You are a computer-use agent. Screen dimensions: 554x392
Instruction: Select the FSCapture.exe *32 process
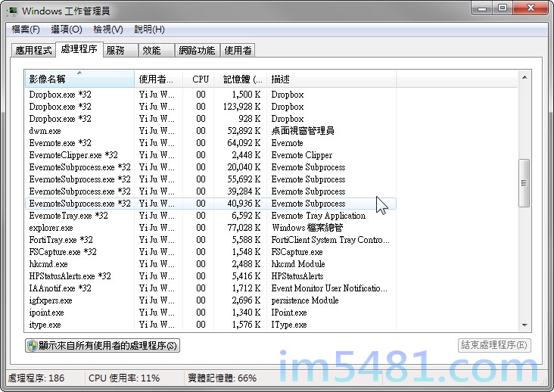210,252
